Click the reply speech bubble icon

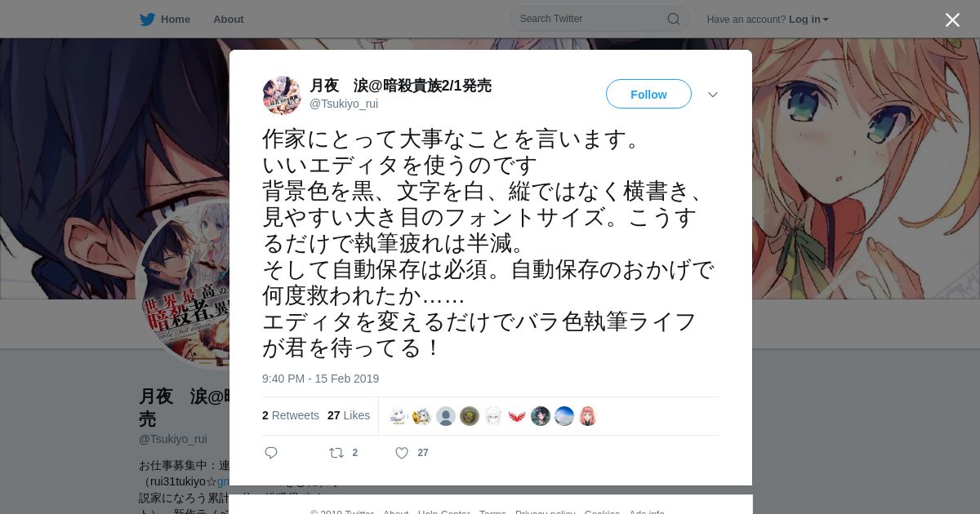tap(271, 453)
